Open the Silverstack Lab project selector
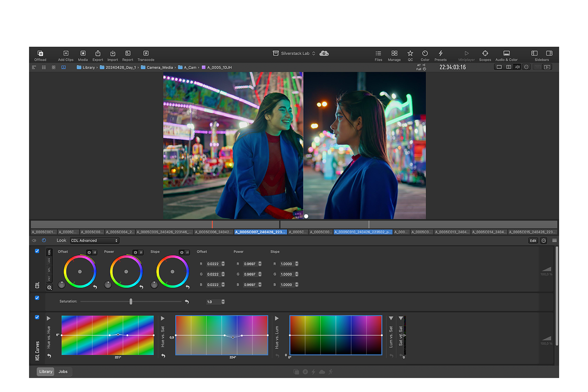 [x=295, y=54]
